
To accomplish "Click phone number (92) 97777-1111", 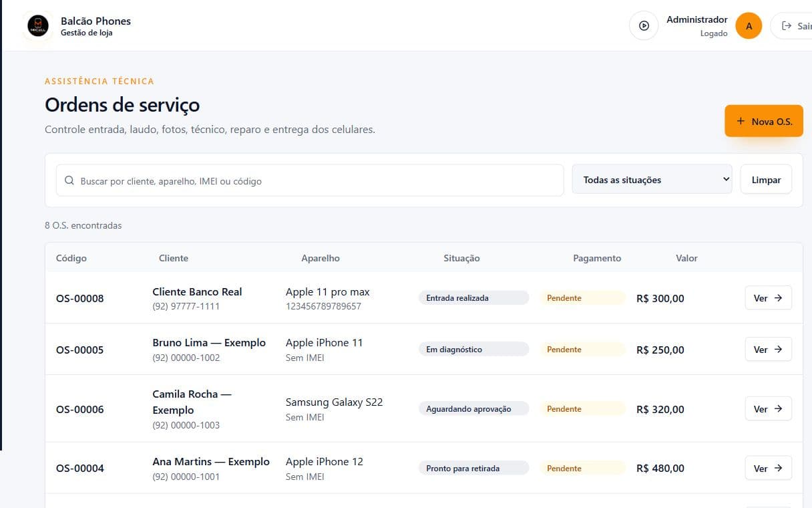I will 186,306.
